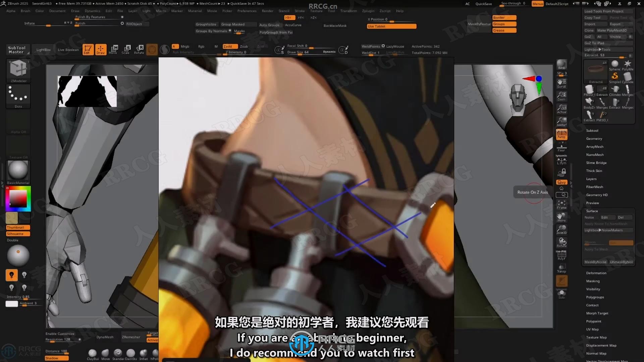Click the QuickSave button
644x362 pixels.
pos(483,4)
